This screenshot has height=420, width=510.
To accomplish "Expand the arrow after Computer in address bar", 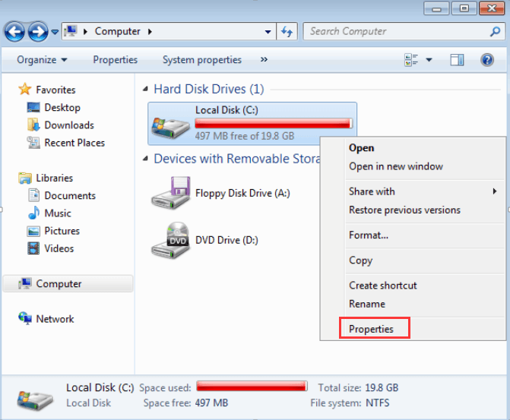I will pyautogui.click(x=150, y=32).
